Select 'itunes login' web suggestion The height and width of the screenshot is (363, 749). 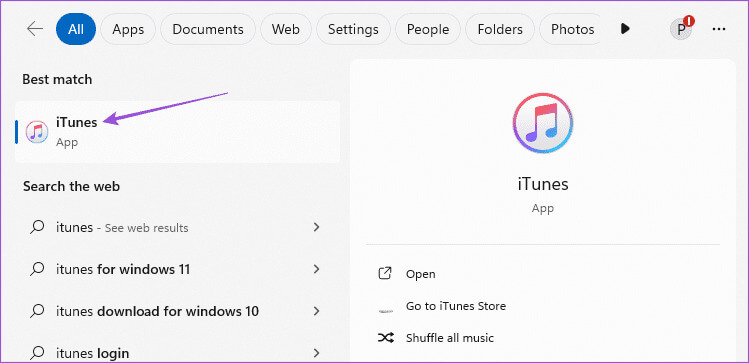177,353
